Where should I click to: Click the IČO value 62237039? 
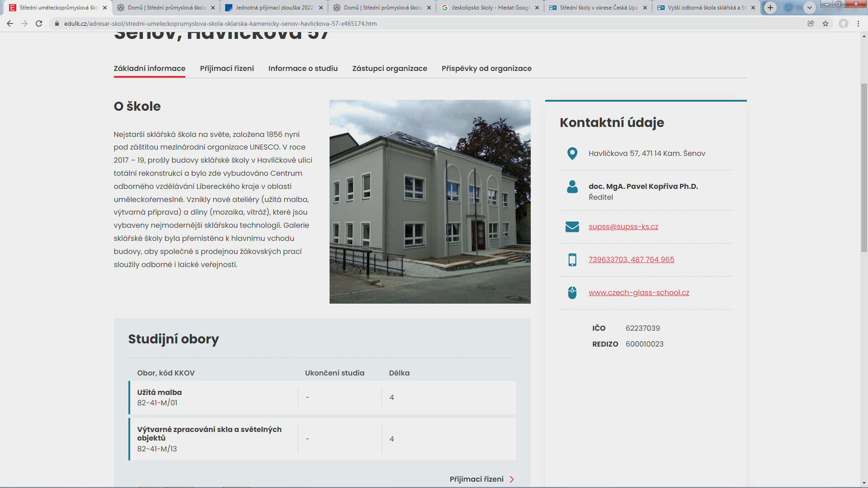click(643, 328)
